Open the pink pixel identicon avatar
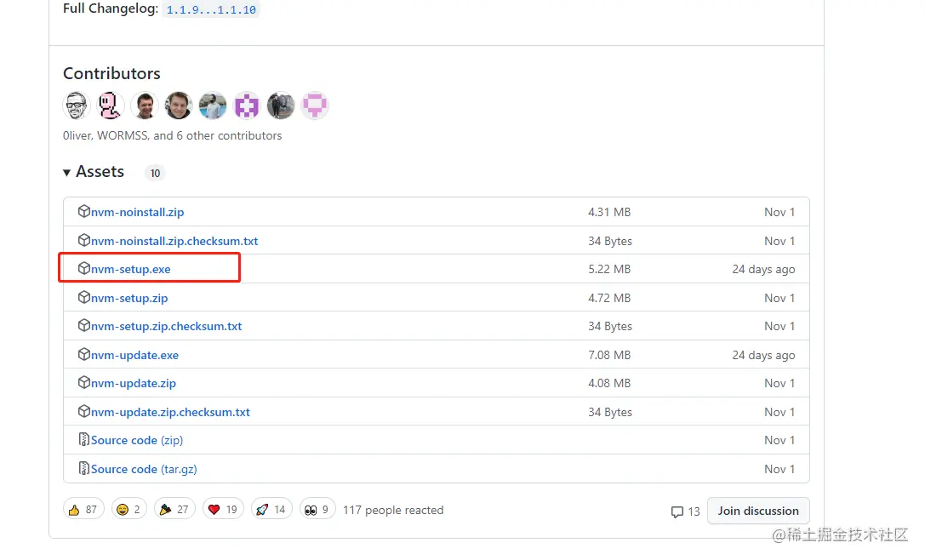 click(314, 106)
